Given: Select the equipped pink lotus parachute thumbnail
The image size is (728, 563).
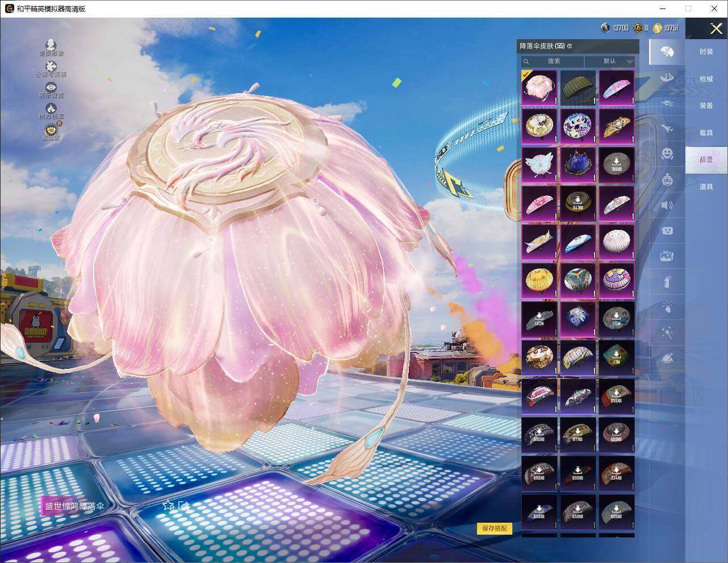Looking at the screenshot, I should (539, 87).
